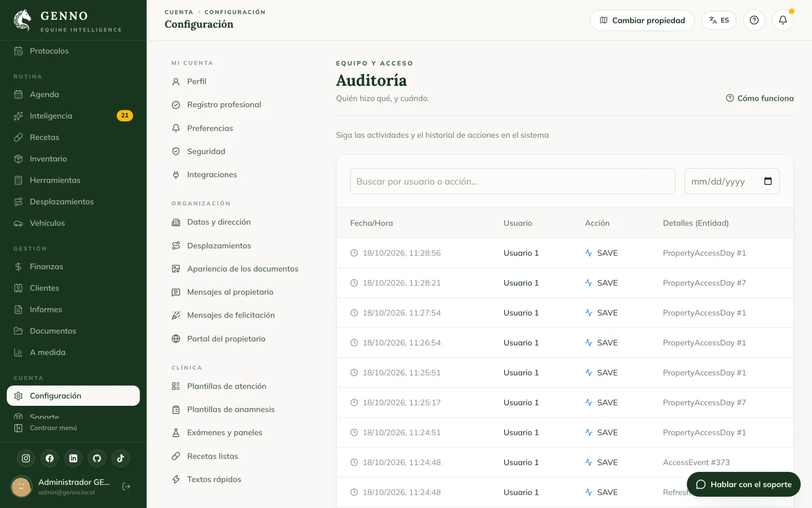Open the Instagram social icon
The width and height of the screenshot is (812, 508).
26,458
